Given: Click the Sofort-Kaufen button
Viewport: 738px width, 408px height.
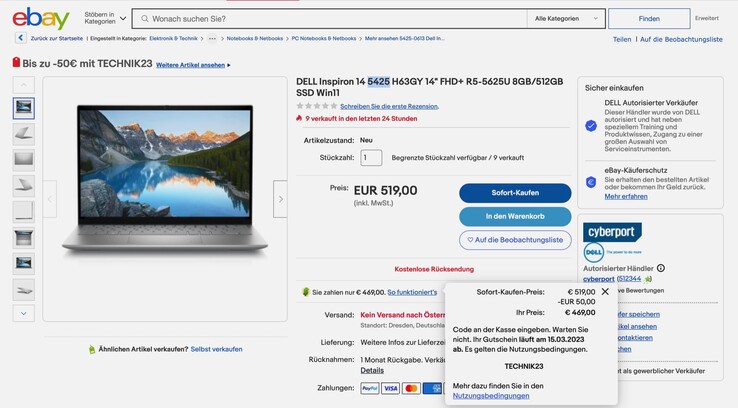Looking at the screenshot, I should (x=515, y=193).
